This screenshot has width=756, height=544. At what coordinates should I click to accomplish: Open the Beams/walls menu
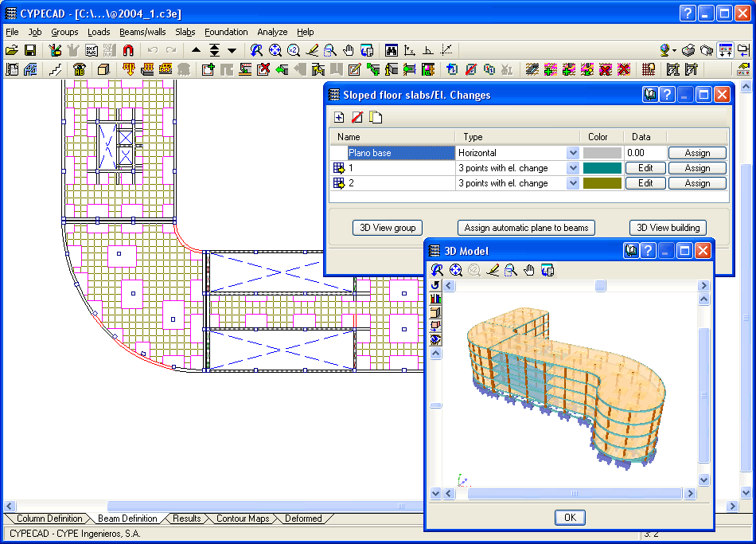click(x=142, y=32)
